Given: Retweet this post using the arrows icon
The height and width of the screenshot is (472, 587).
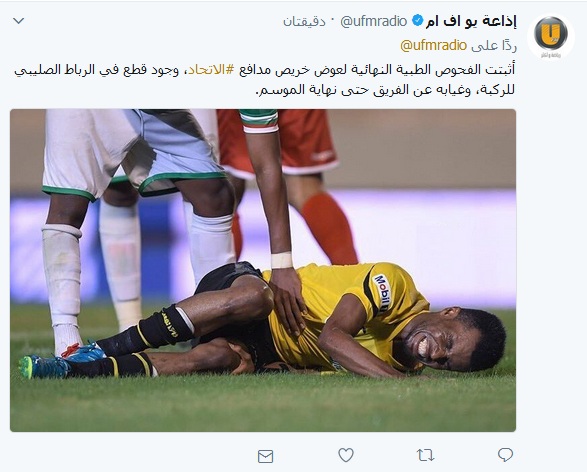Looking at the screenshot, I should coord(425,456).
